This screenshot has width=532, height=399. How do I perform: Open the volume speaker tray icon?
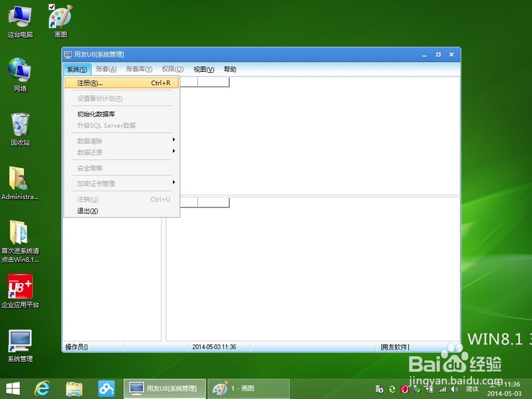[455, 389]
